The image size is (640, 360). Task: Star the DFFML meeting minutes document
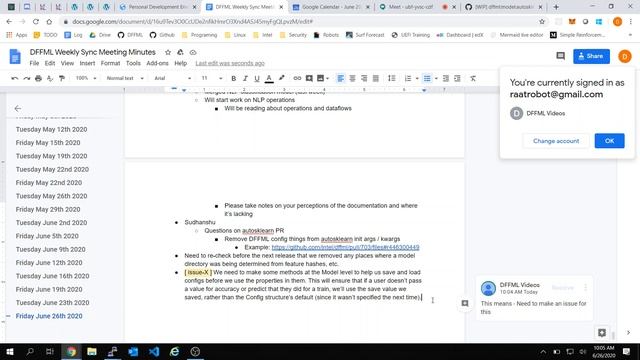click(x=168, y=52)
